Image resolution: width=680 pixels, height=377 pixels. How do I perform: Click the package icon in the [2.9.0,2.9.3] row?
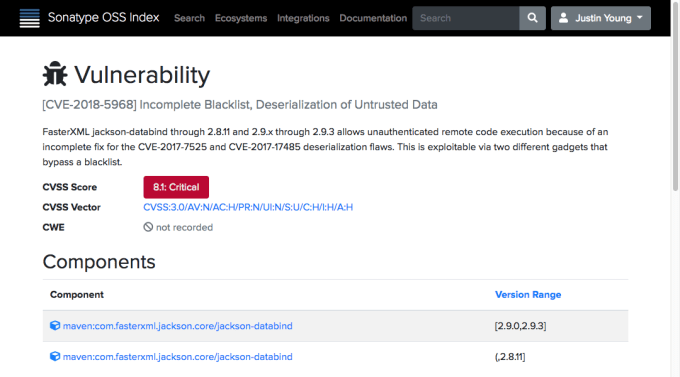click(x=55, y=325)
